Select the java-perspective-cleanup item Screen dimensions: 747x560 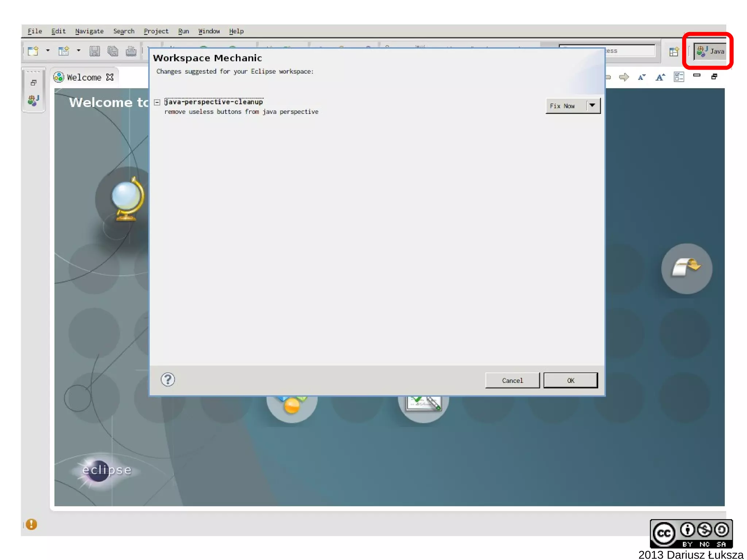pos(213,102)
